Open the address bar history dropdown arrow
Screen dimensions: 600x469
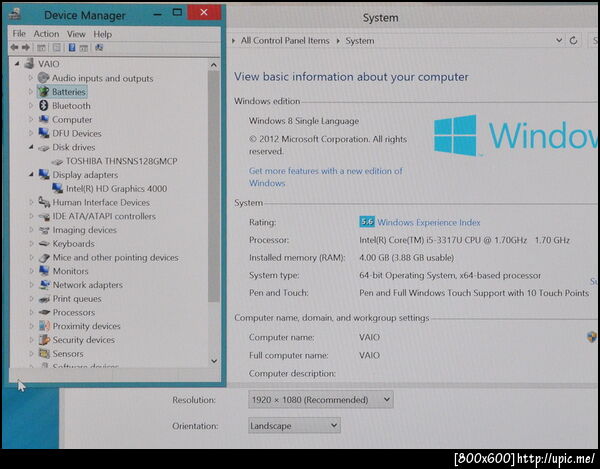(559, 40)
